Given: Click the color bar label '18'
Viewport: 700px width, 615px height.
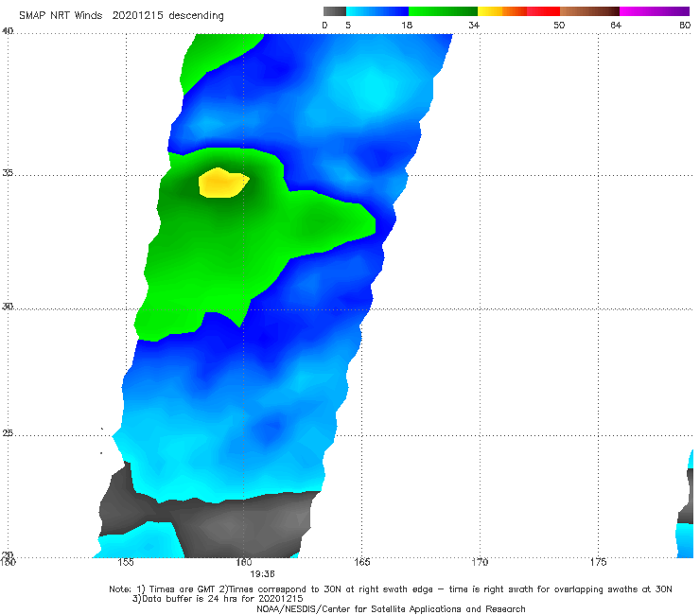Looking at the screenshot, I should point(407,25).
